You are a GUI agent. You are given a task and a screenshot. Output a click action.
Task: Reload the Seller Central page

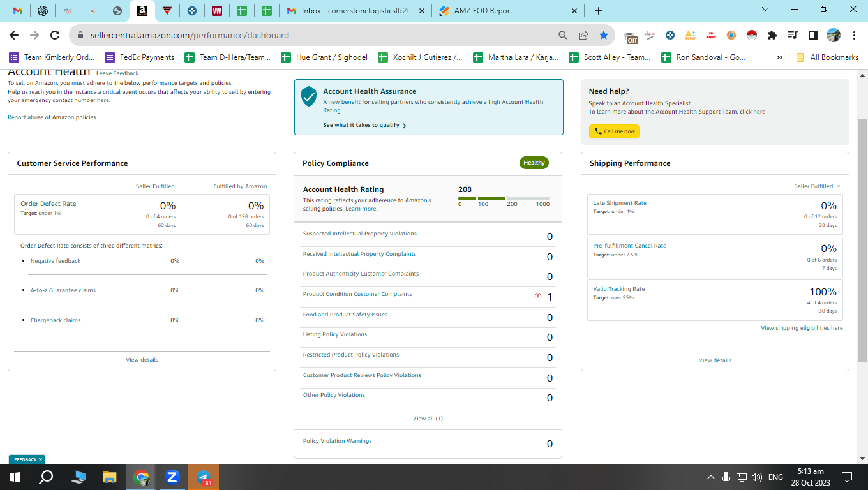tap(55, 35)
